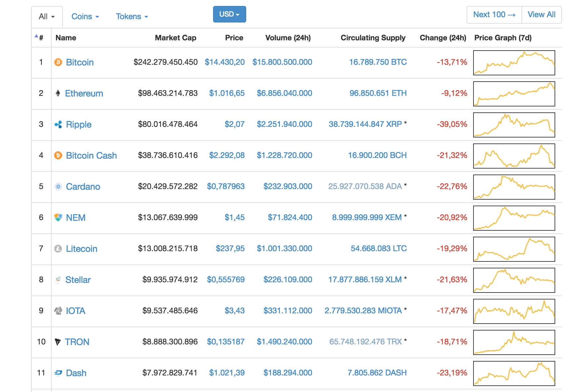This screenshot has width=585, height=392.
Task: Open Bitcoin's 7-day price graph
Action: click(x=514, y=62)
